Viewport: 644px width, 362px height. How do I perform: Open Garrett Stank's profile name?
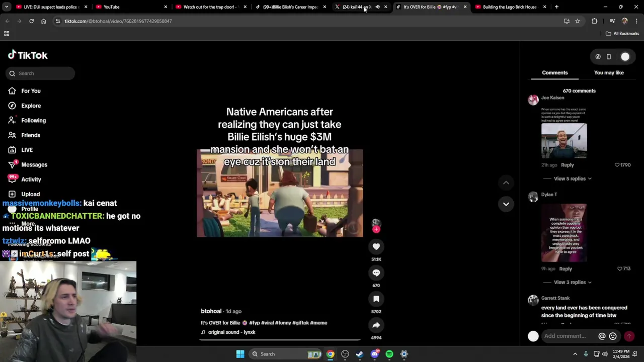click(555, 298)
